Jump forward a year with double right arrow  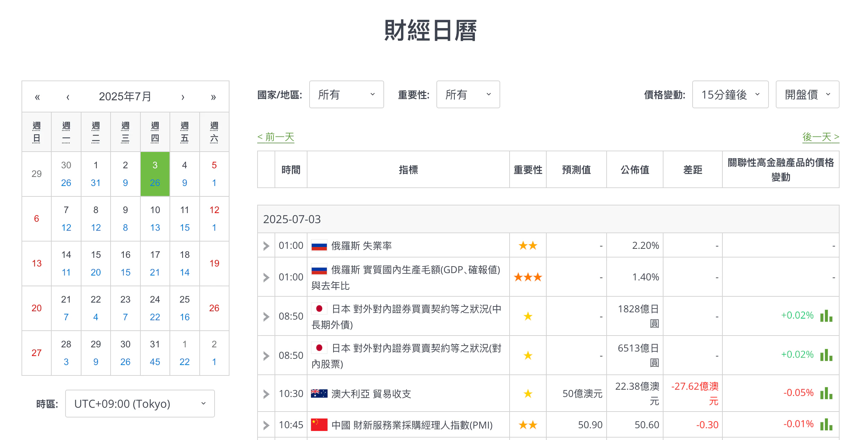[x=213, y=97]
